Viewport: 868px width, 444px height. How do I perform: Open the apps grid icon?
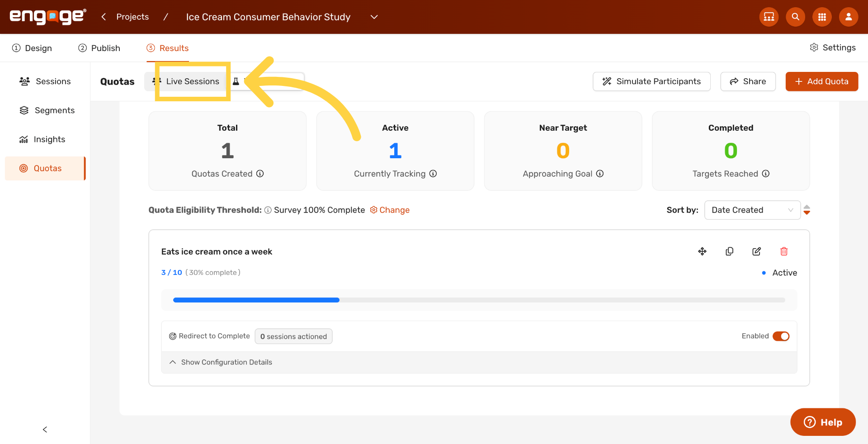pyautogui.click(x=822, y=17)
